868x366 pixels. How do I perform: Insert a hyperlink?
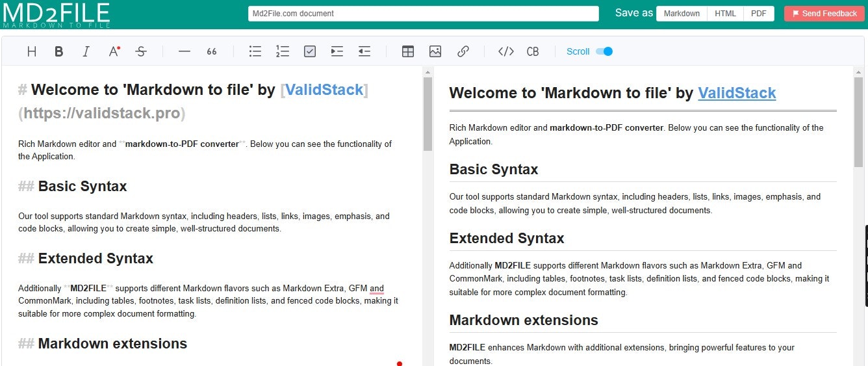pyautogui.click(x=463, y=51)
